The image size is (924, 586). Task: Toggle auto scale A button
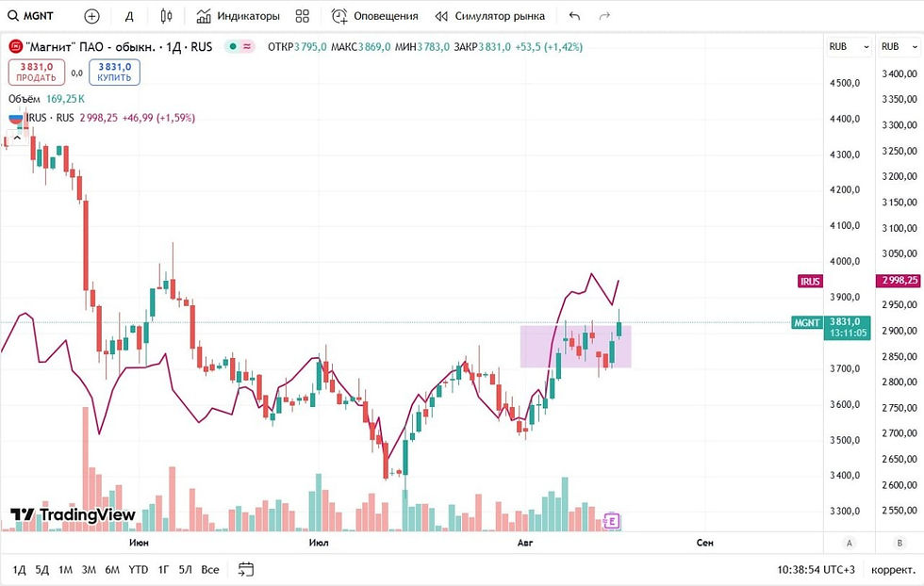(x=850, y=543)
